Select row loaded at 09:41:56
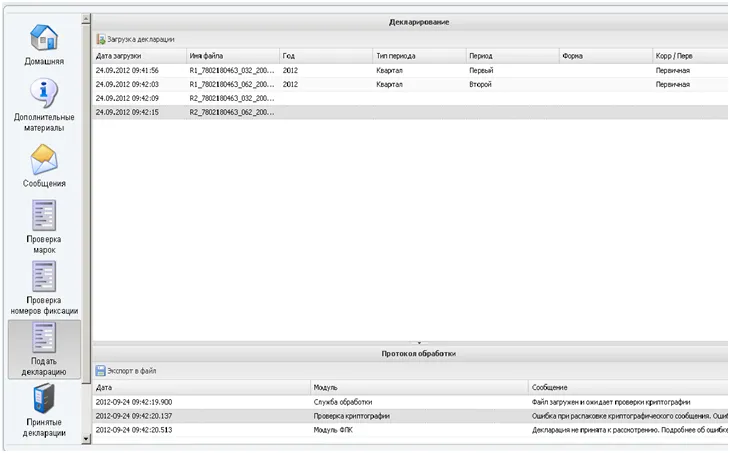The image size is (730, 453). [x=410, y=70]
